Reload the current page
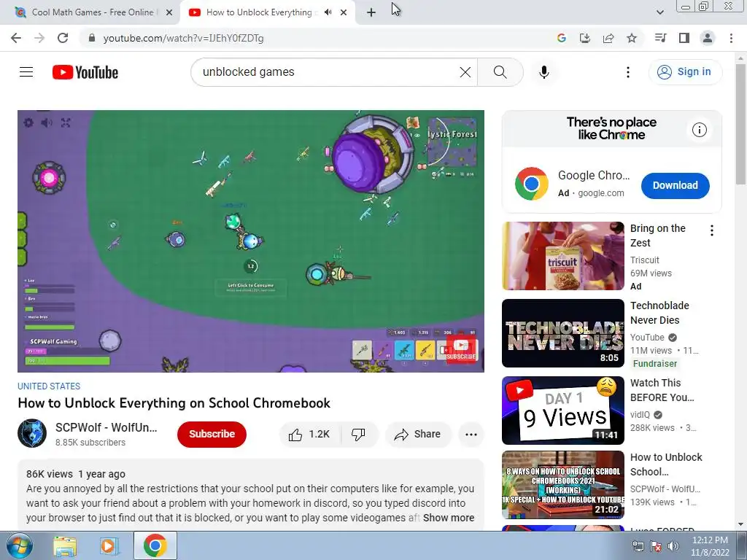 (x=63, y=38)
